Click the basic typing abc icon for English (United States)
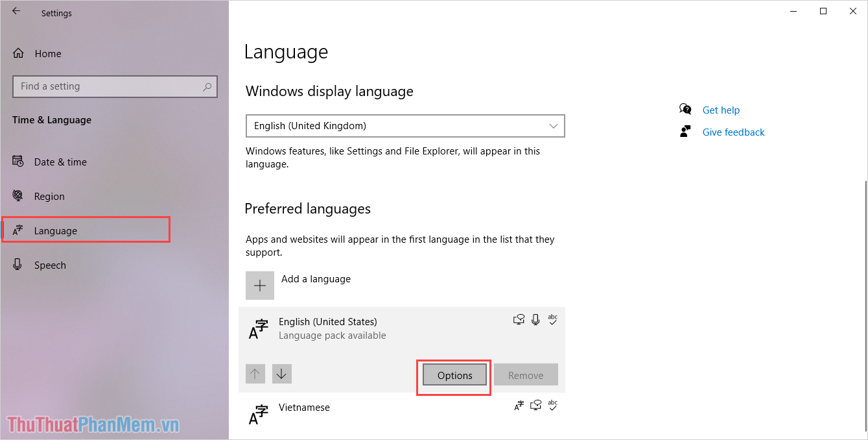This screenshot has height=440, width=868. pyautogui.click(x=552, y=319)
